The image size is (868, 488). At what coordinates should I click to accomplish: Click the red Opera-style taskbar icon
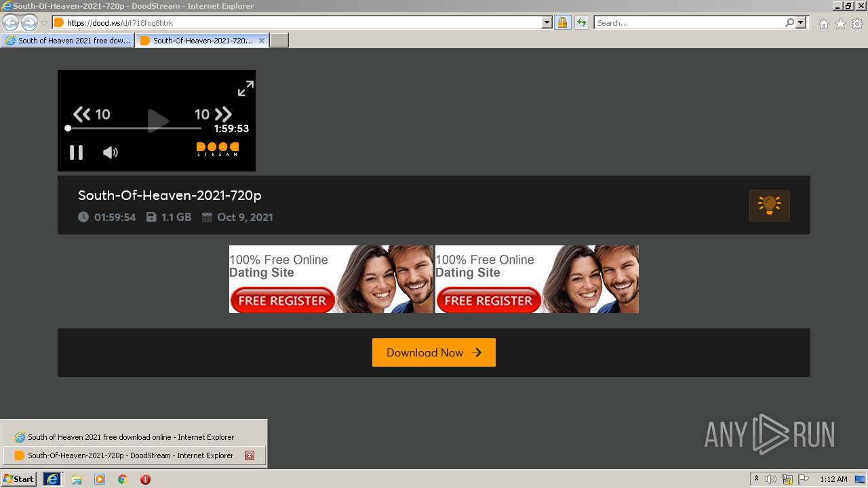click(145, 479)
